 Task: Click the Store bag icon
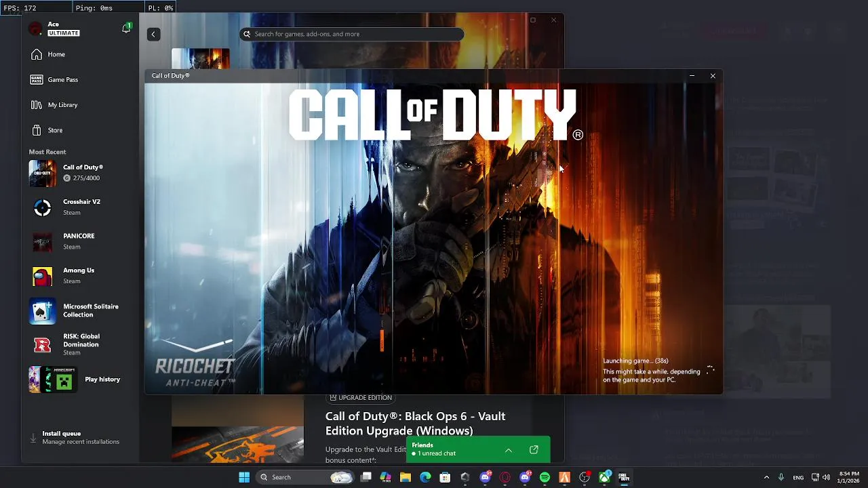[37, 130]
